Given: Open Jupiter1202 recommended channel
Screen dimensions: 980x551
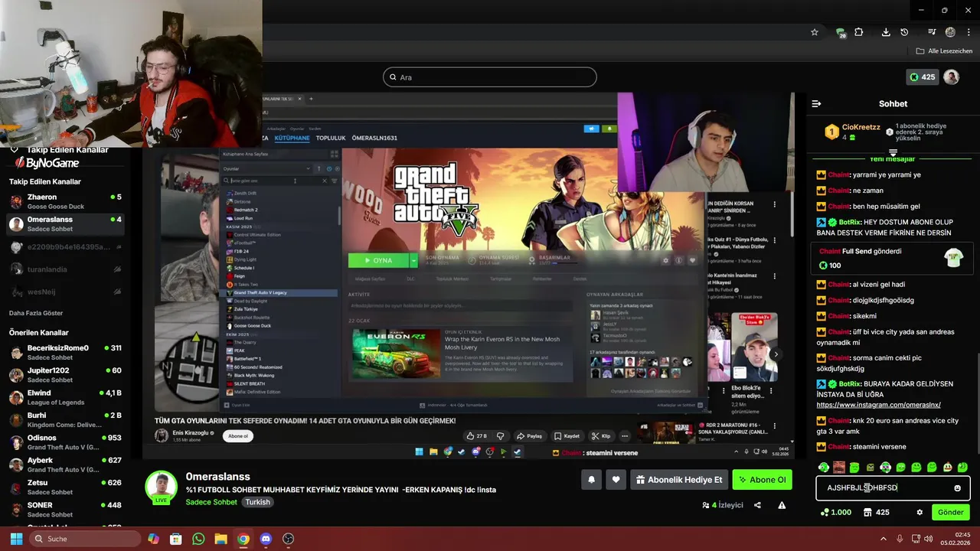Looking at the screenshot, I should pos(65,375).
